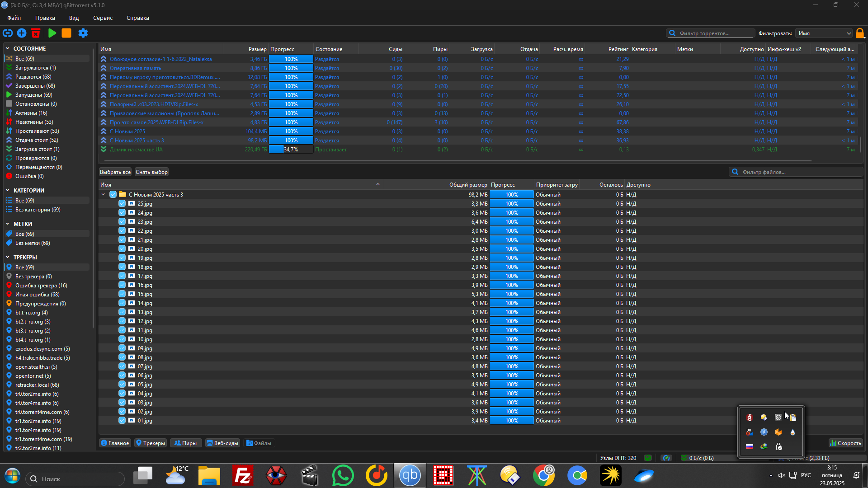Screen dimensions: 868x488
Task: Sort files by Имя column header
Action: tap(241, 184)
